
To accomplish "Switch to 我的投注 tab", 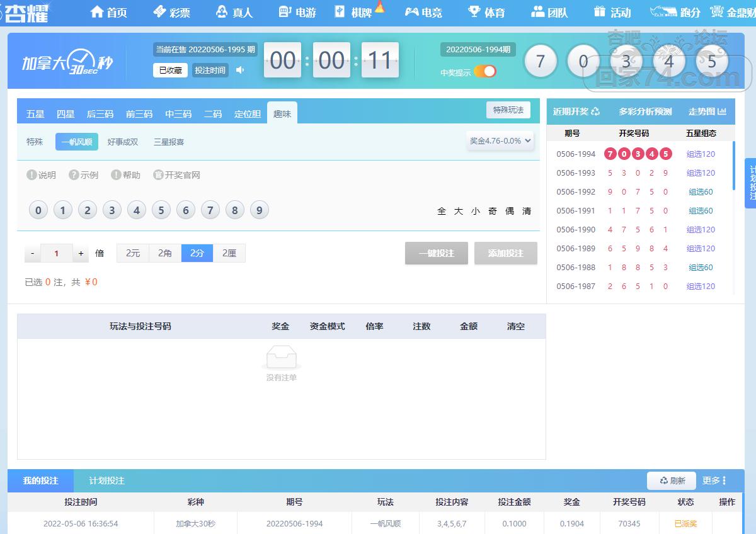I will (x=40, y=480).
